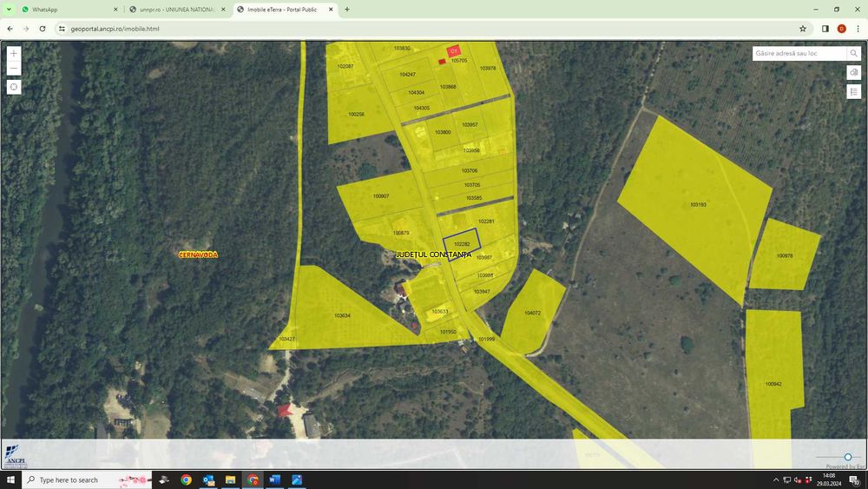The width and height of the screenshot is (868, 489).
Task: Focus the Găsire adresă sau loc field
Action: pos(799,53)
